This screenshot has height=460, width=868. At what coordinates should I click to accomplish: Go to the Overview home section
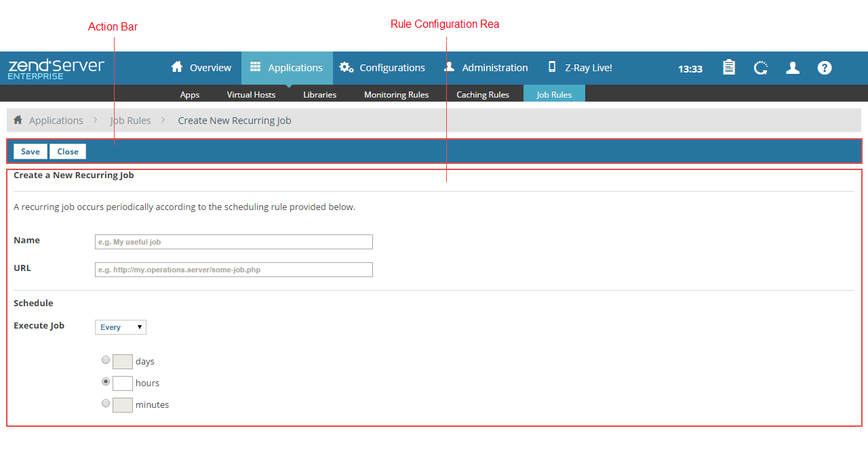pyautogui.click(x=201, y=68)
